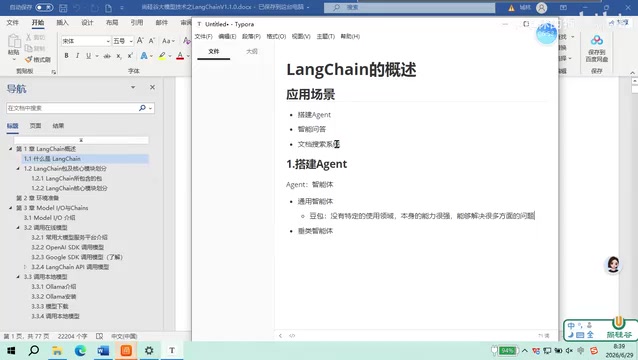Open the 插入 ribbon tab
This screenshot has width=638, height=360.
62,22
